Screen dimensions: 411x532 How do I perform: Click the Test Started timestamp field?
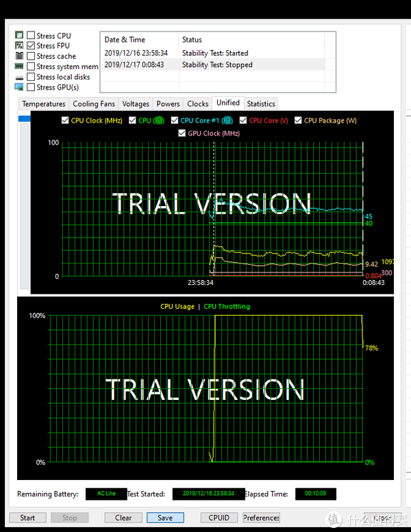[x=208, y=494]
